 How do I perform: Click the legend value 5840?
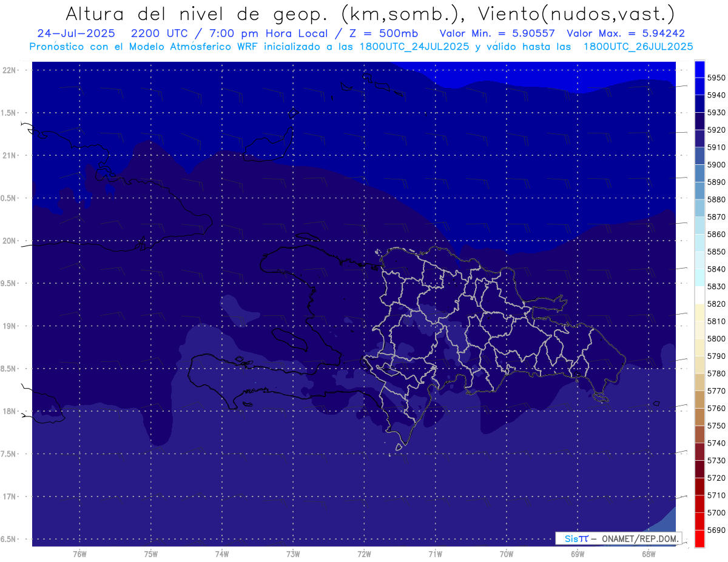tap(716, 269)
